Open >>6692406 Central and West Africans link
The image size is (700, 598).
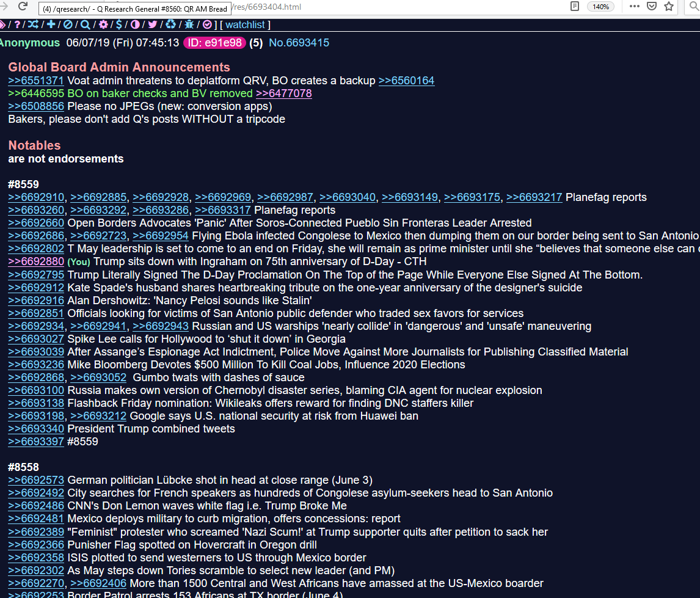click(x=98, y=584)
